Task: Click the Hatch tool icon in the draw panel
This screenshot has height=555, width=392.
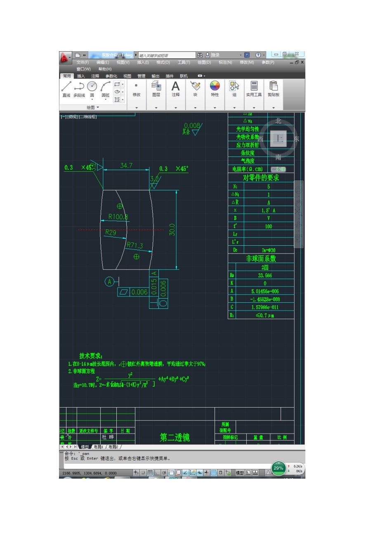Action: (x=117, y=100)
